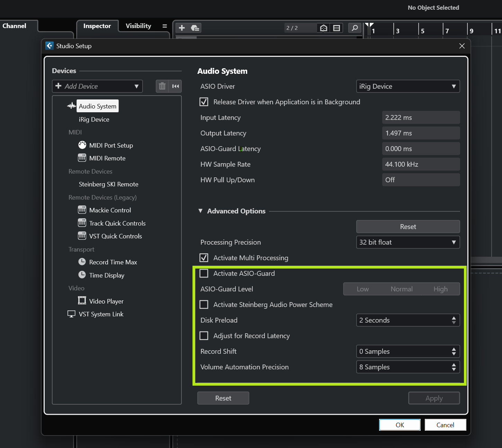Click the Time Display clock icon
Screen dimensions: 502x448
pyautogui.click(x=82, y=275)
